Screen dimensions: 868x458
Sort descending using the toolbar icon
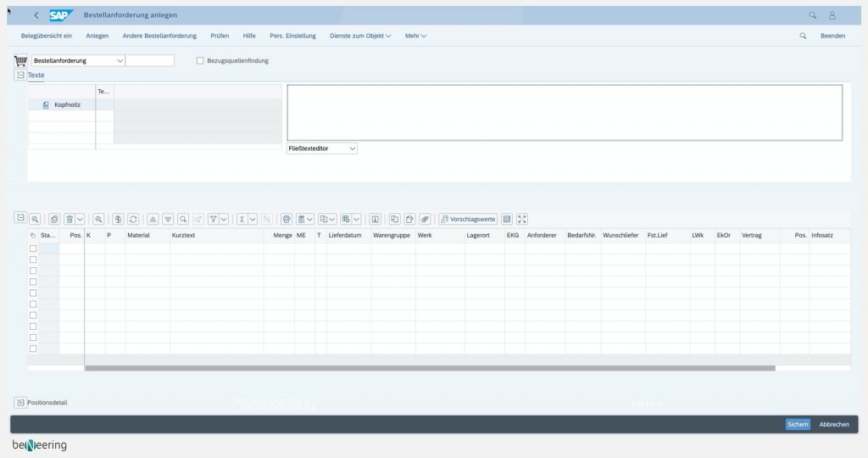click(x=168, y=220)
